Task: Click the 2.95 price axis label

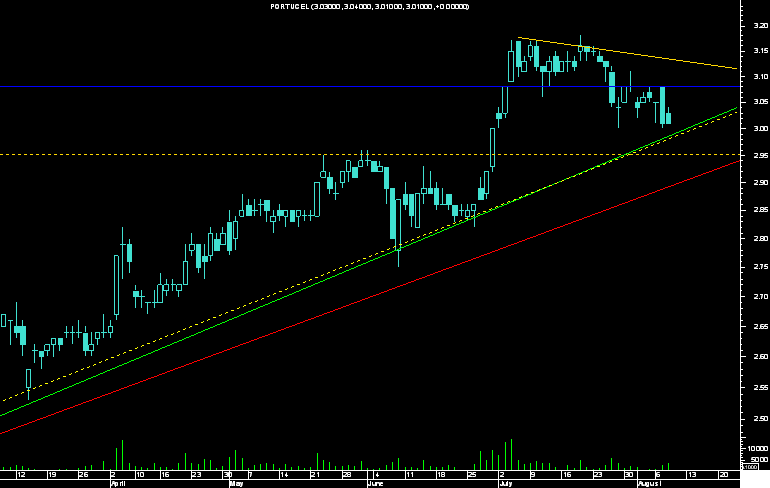Action: click(x=761, y=156)
